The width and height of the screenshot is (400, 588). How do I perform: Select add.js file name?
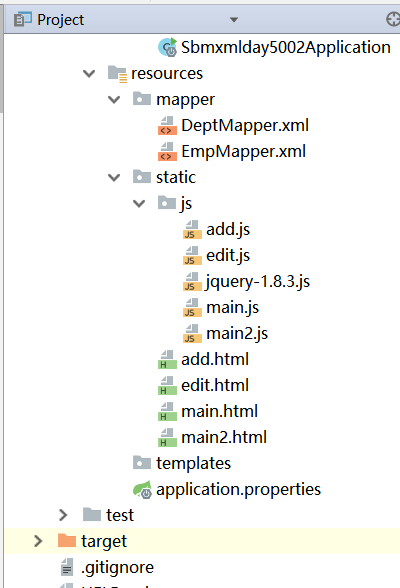tap(228, 230)
